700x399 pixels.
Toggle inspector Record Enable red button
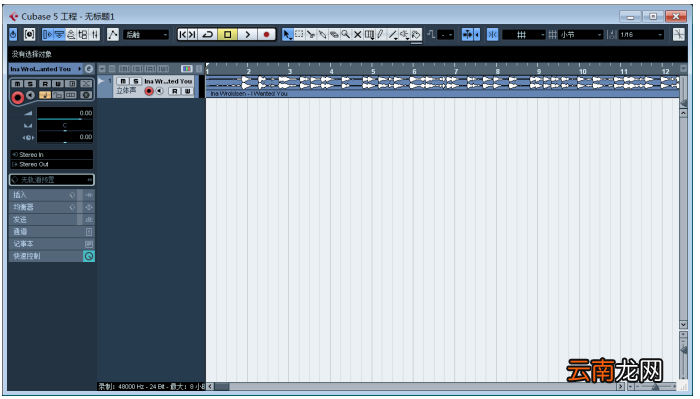(17, 97)
